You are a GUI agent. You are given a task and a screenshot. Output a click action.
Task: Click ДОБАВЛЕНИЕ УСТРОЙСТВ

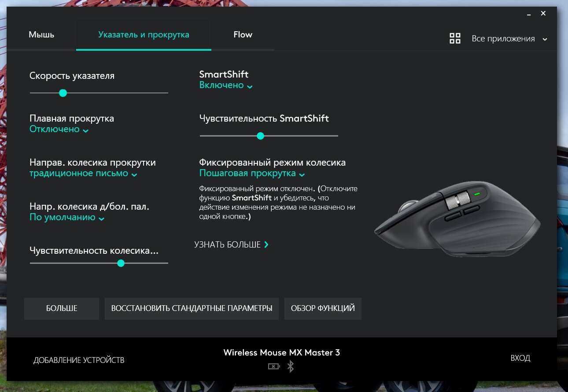tap(79, 360)
